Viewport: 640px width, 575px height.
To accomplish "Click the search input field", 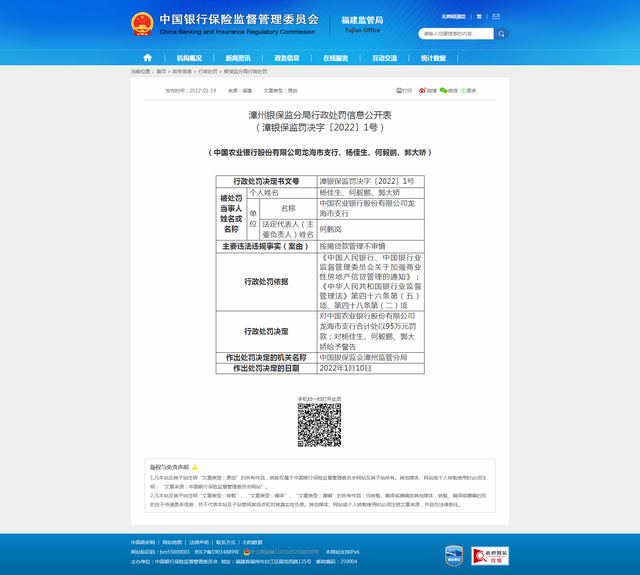I will 456,33.
